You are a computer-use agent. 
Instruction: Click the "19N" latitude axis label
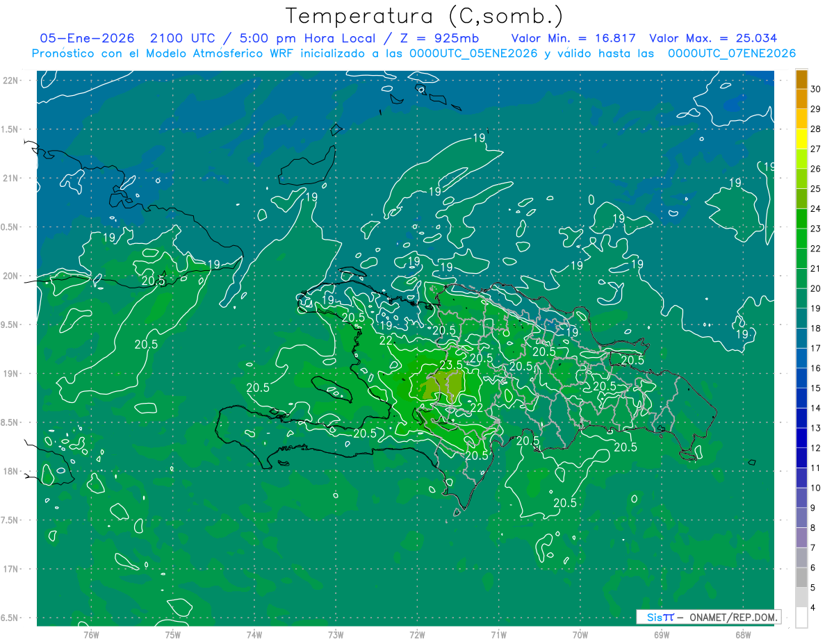pos(10,373)
